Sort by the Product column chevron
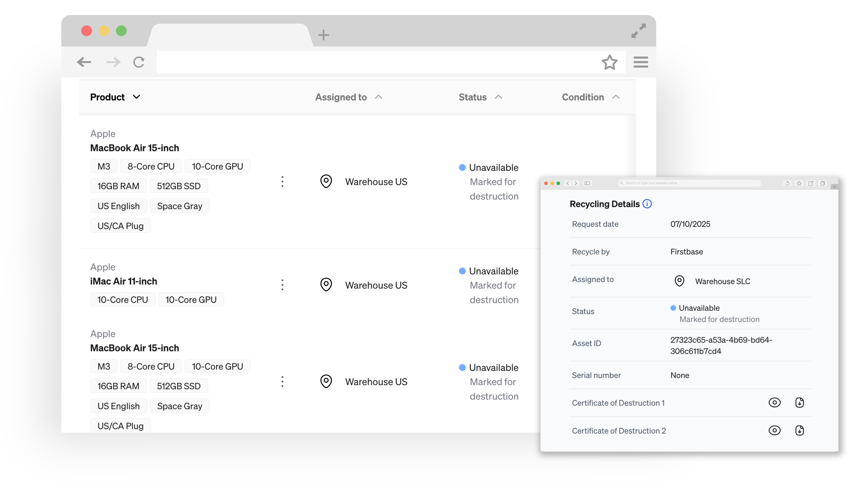Image resolution: width=868 pixels, height=488 pixels. coord(136,97)
